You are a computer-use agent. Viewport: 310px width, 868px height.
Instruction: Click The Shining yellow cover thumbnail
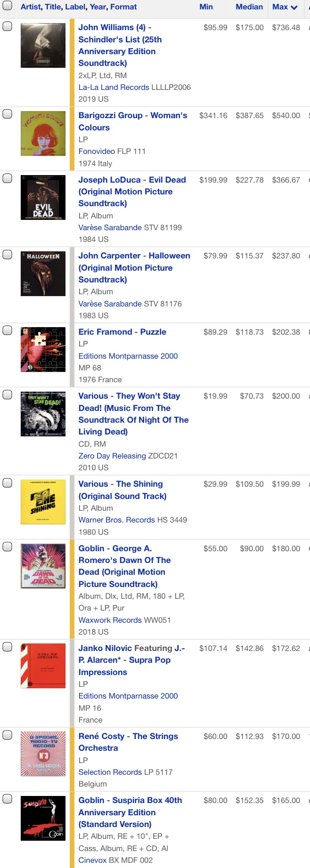point(43,502)
